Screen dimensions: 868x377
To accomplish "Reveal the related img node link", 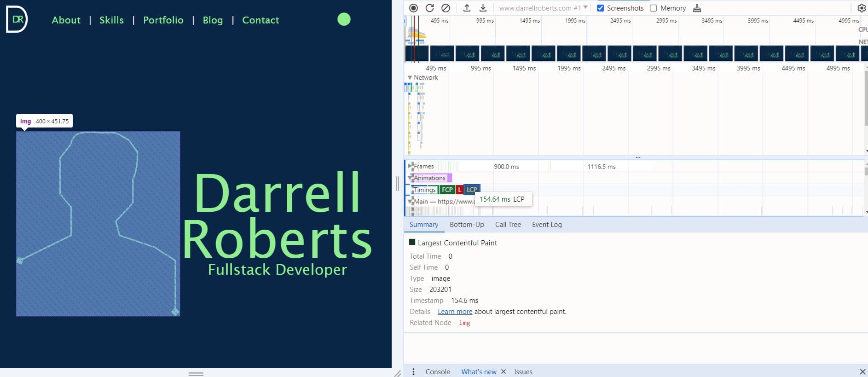I will tap(464, 323).
